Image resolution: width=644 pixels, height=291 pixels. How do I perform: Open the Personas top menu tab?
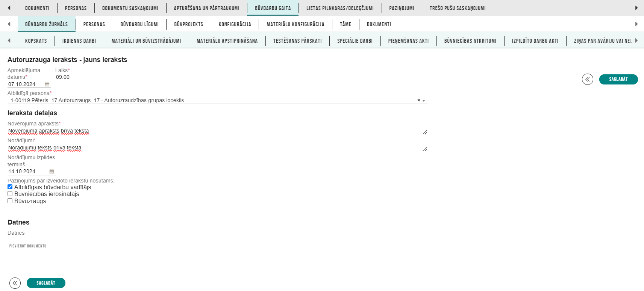pos(76,8)
